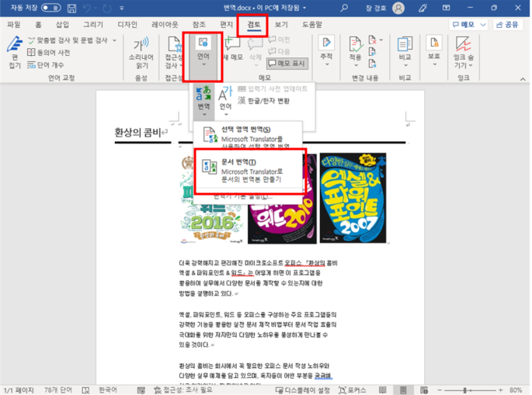Switch to web layout view icon
Image resolution: width=532 pixels, height=395 pixels.
[424, 390]
